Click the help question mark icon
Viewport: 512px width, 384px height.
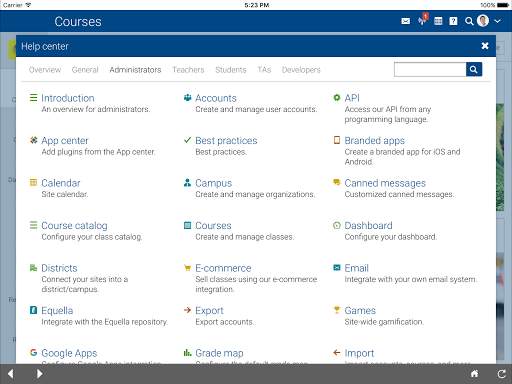(x=453, y=21)
